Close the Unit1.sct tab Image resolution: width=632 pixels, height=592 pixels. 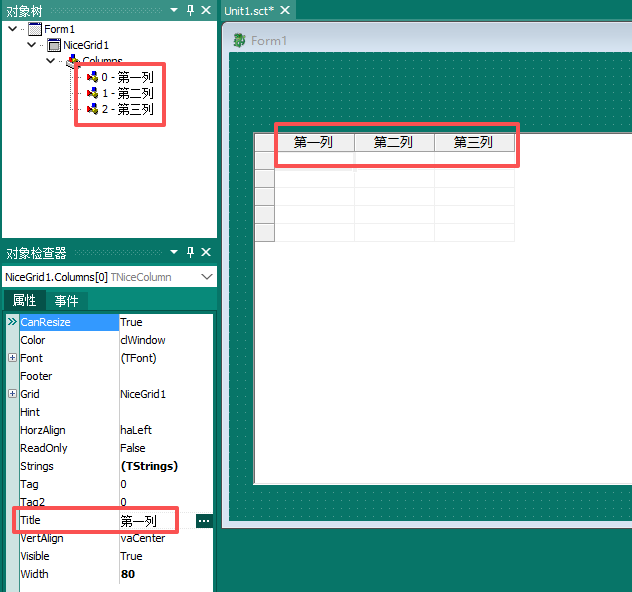[285, 10]
